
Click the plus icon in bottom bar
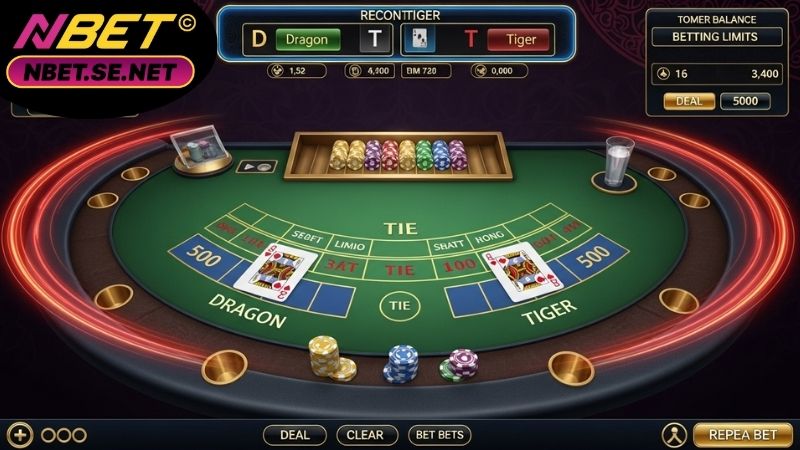20,435
